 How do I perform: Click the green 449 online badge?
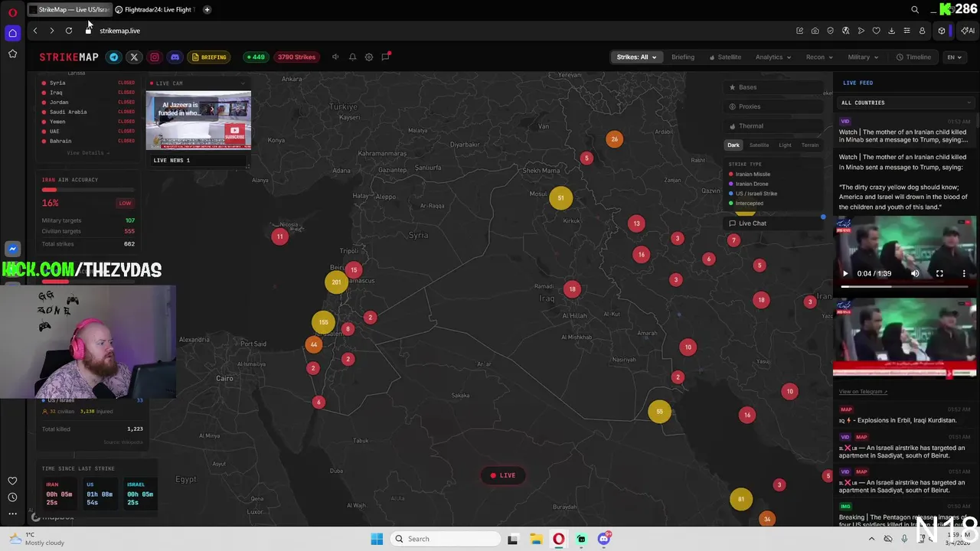(x=255, y=57)
